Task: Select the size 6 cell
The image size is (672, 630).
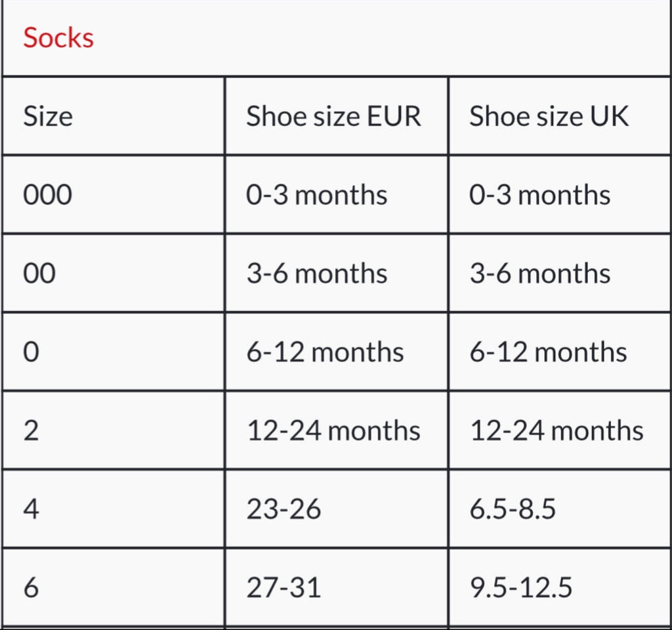Action: [31, 587]
